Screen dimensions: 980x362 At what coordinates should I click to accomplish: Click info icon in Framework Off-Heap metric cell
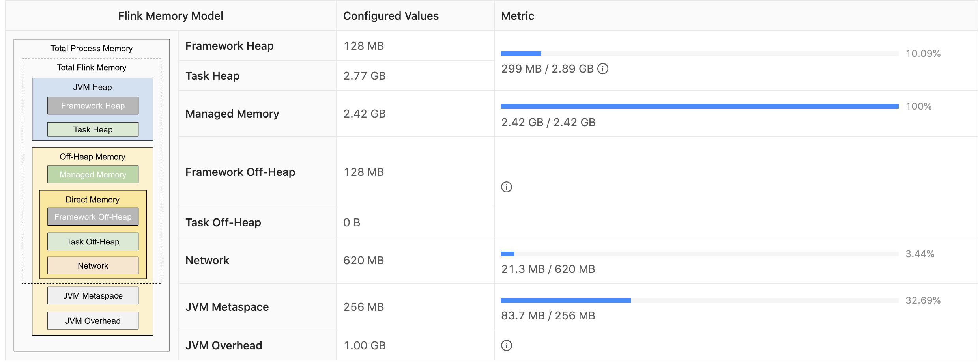507,187
